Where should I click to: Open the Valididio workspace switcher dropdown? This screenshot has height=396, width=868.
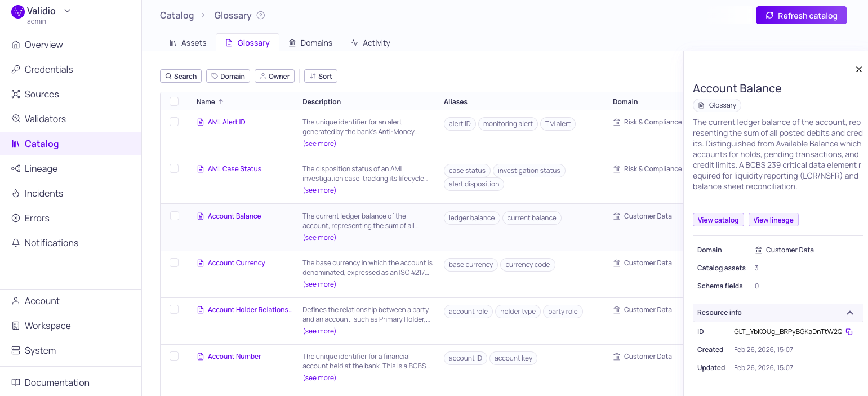(68, 11)
